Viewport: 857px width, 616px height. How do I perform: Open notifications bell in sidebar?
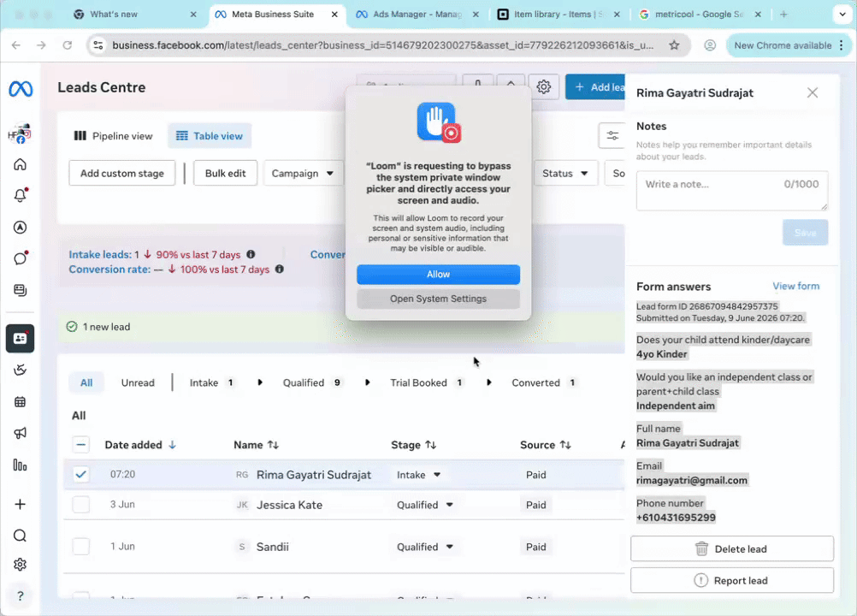(x=21, y=195)
